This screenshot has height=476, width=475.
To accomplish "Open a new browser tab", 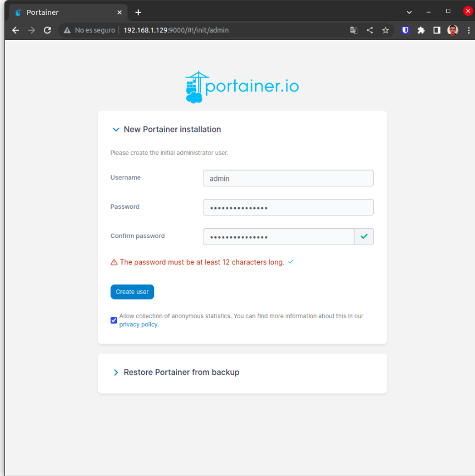I will click(x=138, y=12).
